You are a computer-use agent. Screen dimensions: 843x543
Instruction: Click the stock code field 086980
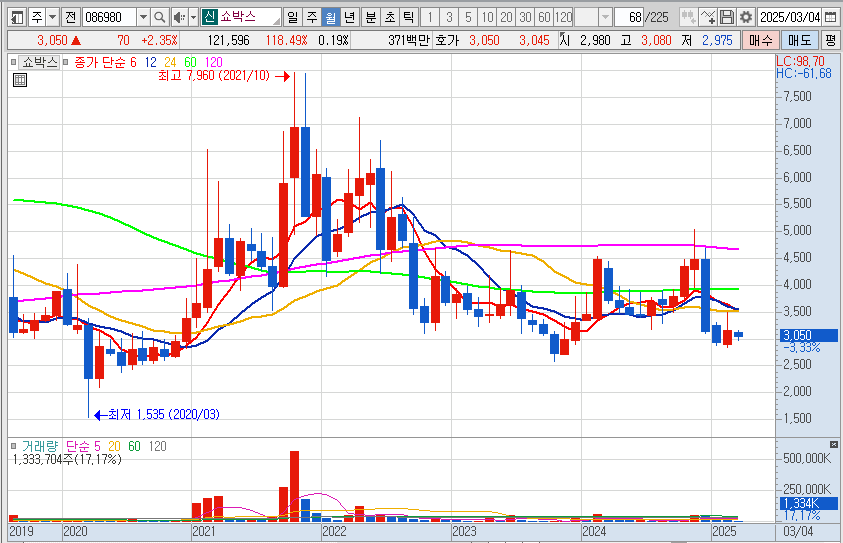click(x=110, y=18)
